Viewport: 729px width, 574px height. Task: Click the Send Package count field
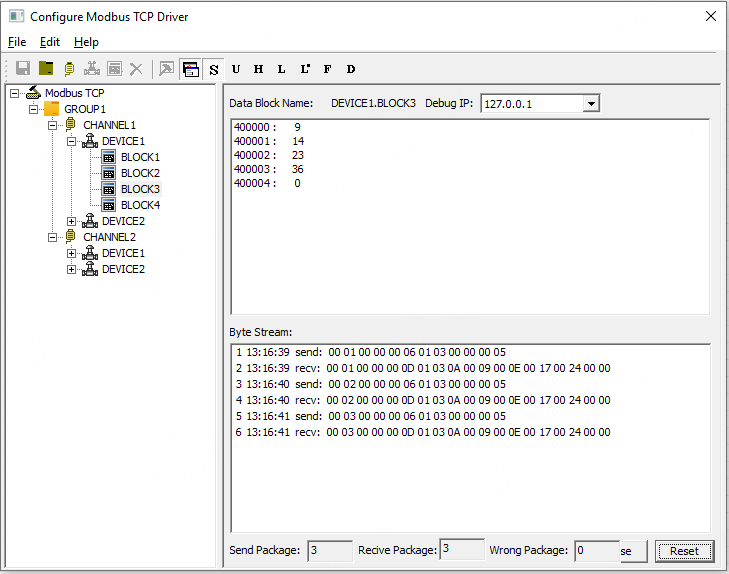coord(329,550)
